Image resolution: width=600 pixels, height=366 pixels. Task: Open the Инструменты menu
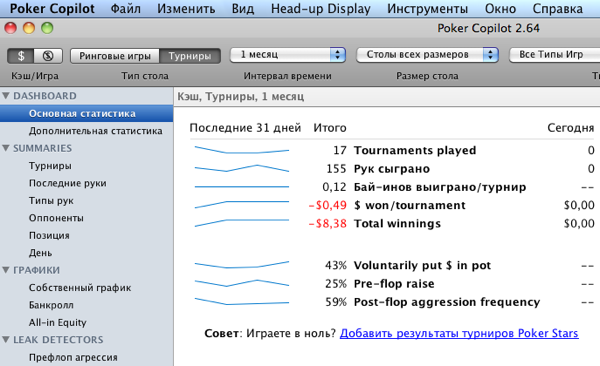(427, 8)
